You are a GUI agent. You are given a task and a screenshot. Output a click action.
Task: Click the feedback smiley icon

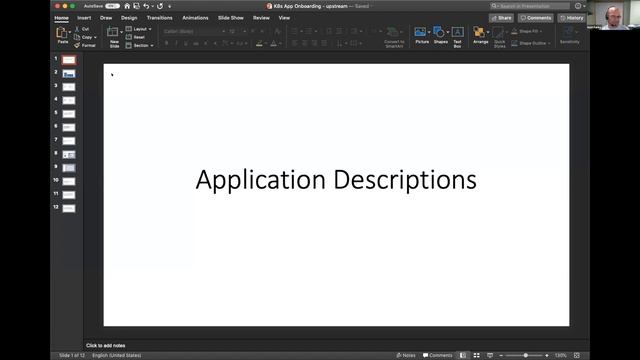(578, 6)
